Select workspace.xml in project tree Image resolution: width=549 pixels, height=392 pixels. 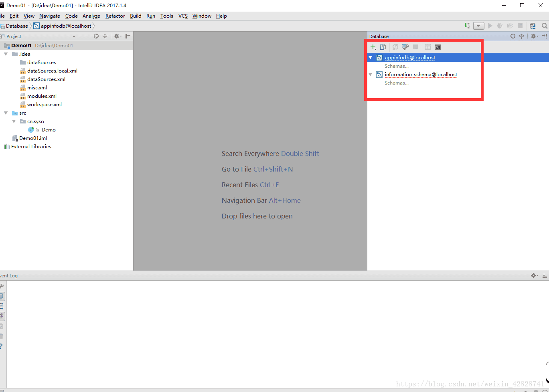[x=45, y=105]
